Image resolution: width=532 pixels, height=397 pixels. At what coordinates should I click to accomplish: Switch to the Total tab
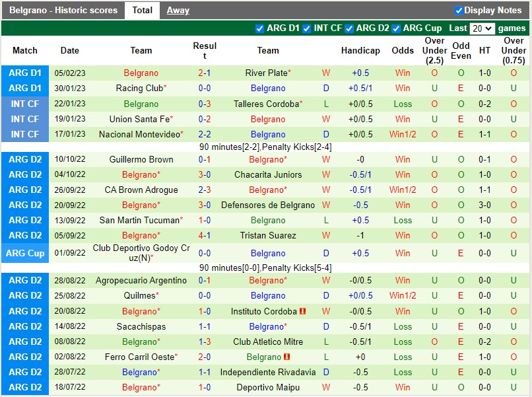tap(142, 10)
